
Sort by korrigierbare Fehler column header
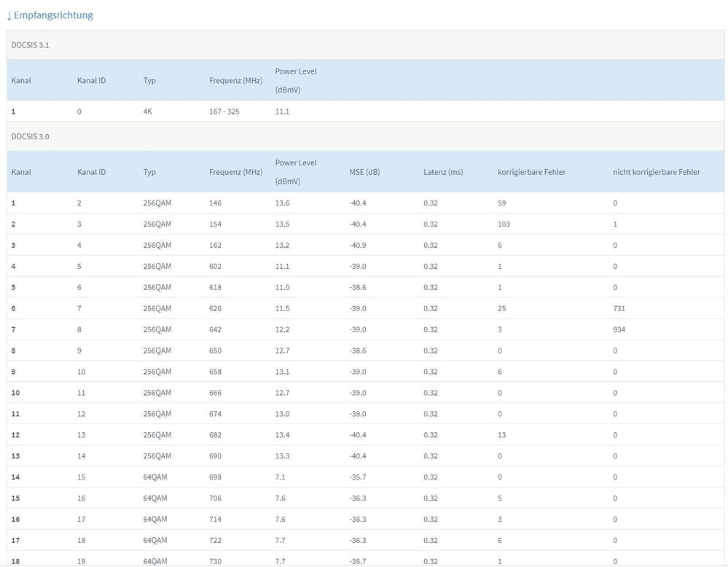point(531,172)
